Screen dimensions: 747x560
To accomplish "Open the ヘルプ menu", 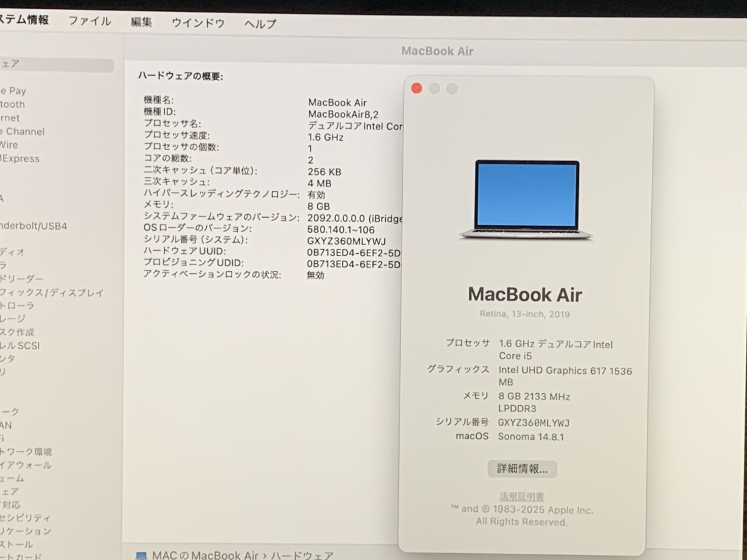I will 260,24.
